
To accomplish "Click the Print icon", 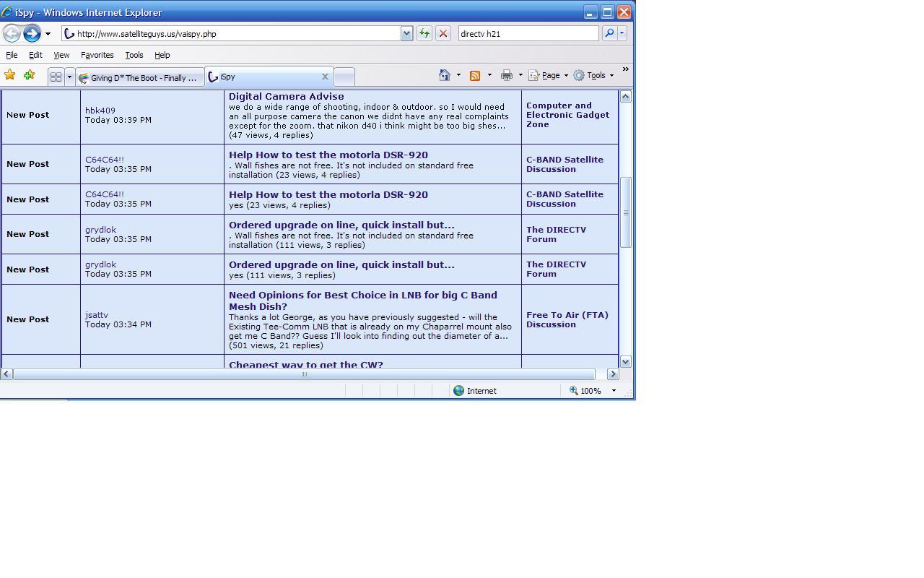I will [x=507, y=75].
